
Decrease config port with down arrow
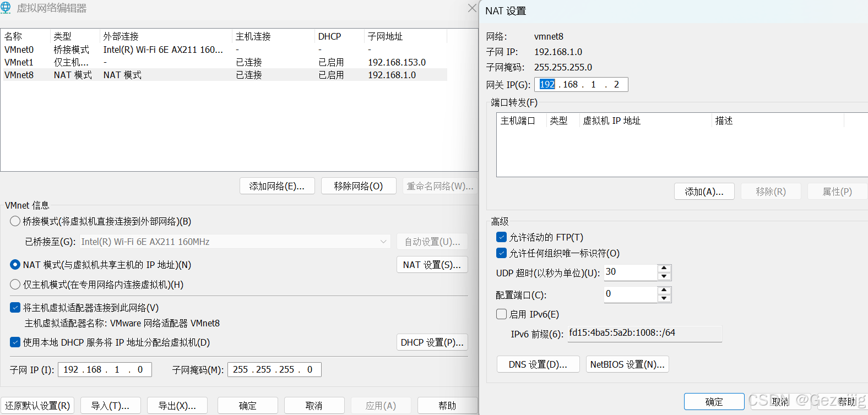click(x=664, y=298)
